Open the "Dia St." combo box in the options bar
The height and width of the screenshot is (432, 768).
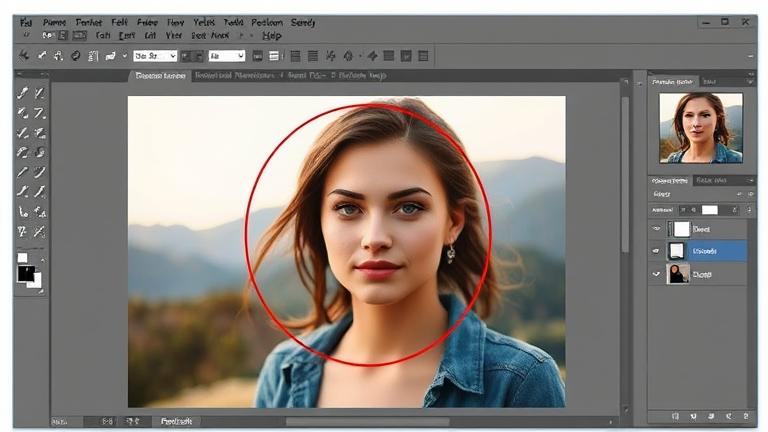(155, 56)
